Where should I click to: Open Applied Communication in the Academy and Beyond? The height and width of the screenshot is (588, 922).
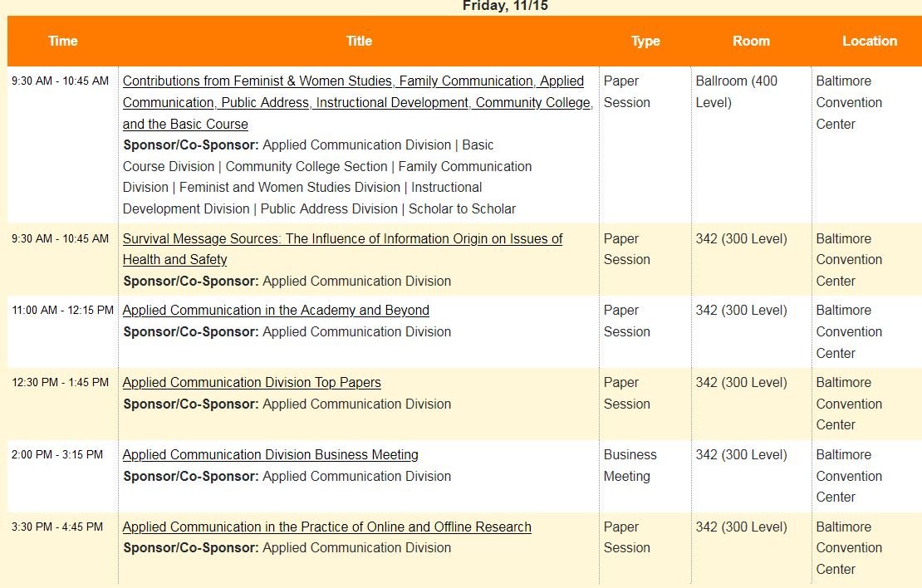(x=276, y=310)
